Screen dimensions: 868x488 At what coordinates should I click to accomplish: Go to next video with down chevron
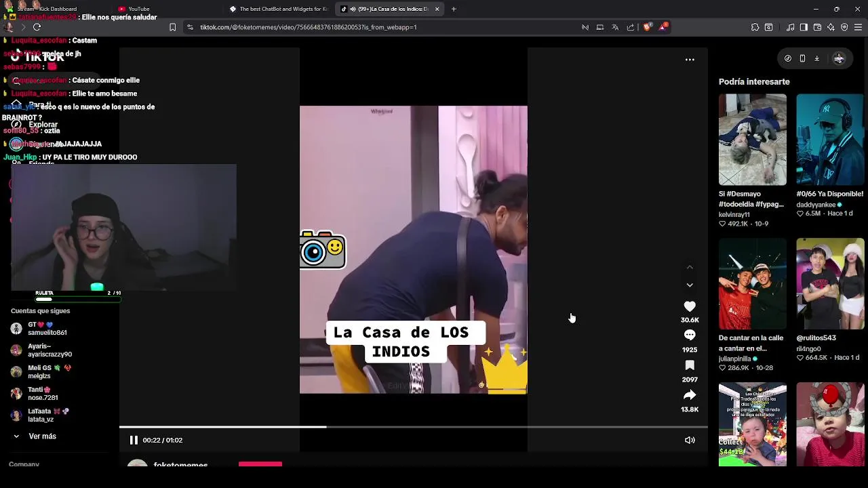[690, 285]
